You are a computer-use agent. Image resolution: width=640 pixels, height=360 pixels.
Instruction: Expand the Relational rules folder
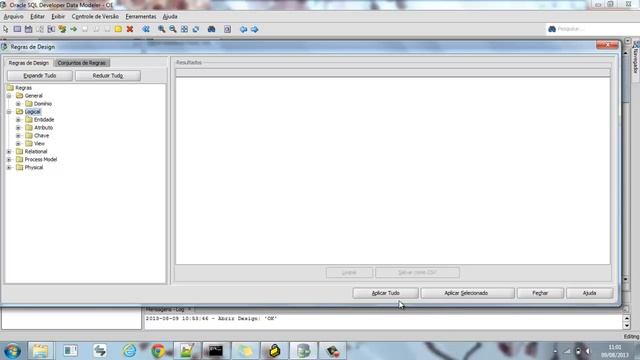click(9, 151)
